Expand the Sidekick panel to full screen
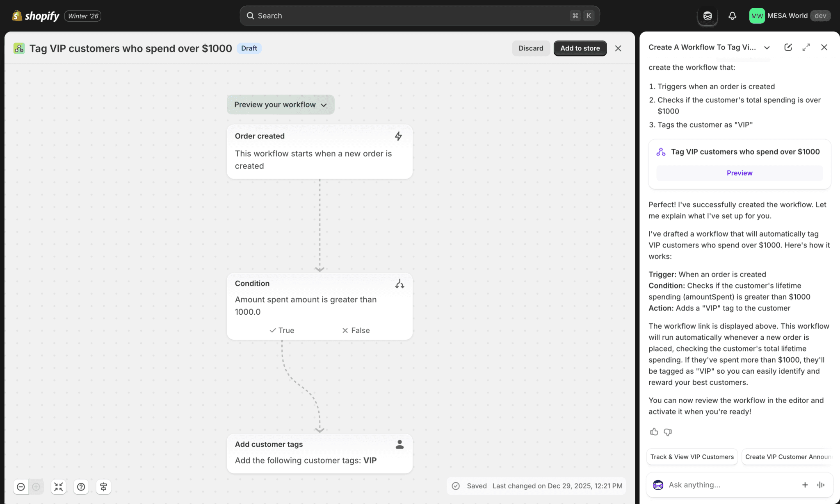Viewport: 840px width, 504px height. point(806,47)
